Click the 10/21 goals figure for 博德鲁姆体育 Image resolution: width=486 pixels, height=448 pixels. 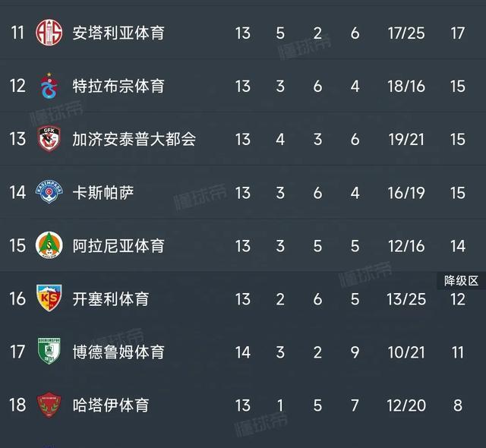pos(406,352)
